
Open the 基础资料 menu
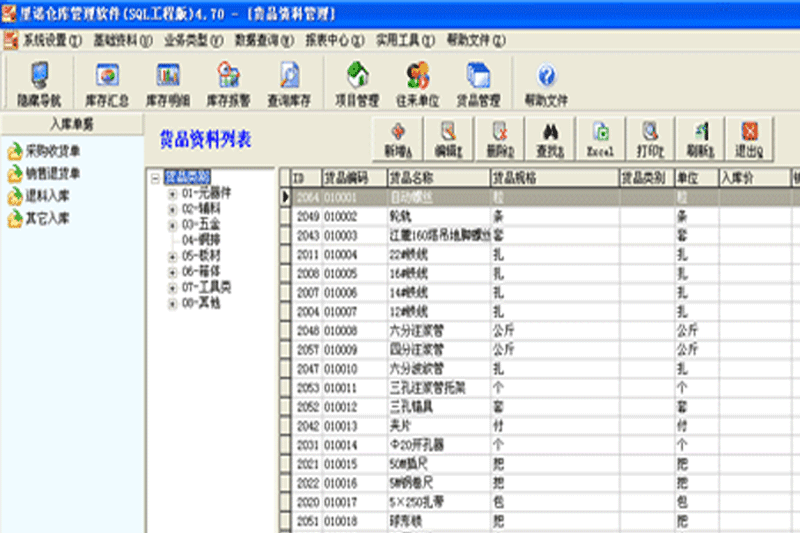[122, 40]
